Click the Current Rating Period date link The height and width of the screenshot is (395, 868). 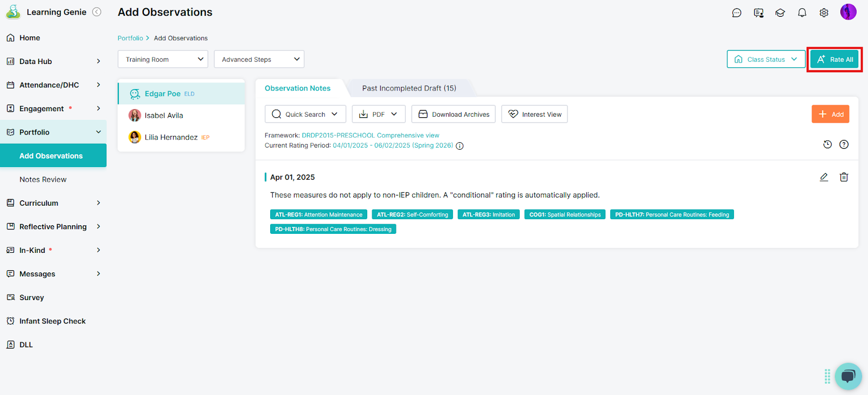pyautogui.click(x=393, y=145)
